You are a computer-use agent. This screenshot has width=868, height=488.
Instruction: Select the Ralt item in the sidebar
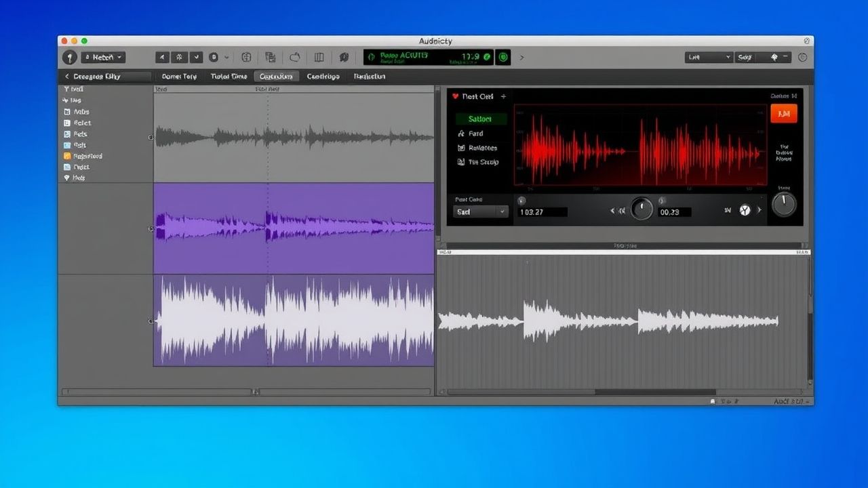(75, 145)
